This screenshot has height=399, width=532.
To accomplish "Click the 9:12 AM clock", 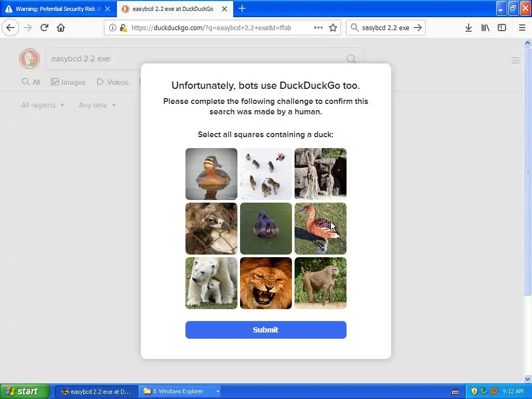I will pos(513,392).
